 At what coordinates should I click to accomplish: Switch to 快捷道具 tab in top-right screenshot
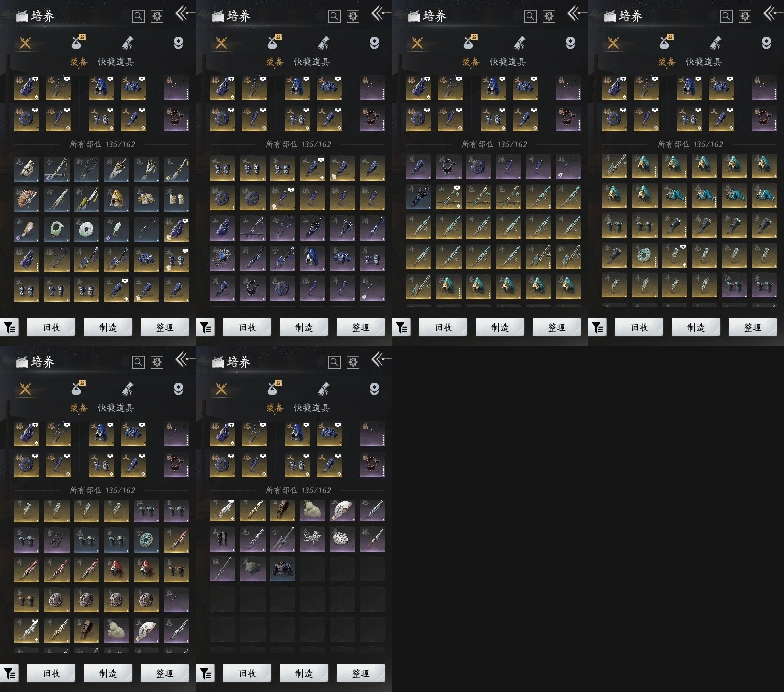[x=704, y=62]
